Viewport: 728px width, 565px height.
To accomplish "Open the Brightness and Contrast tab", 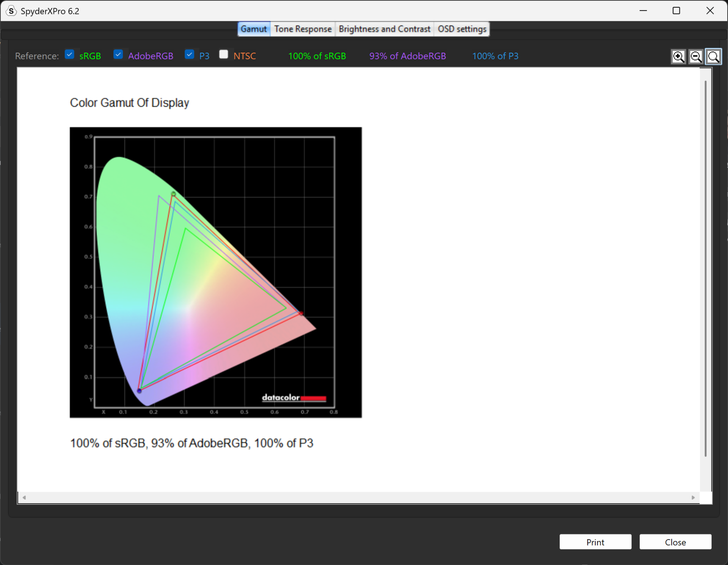I will tap(384, 29).
